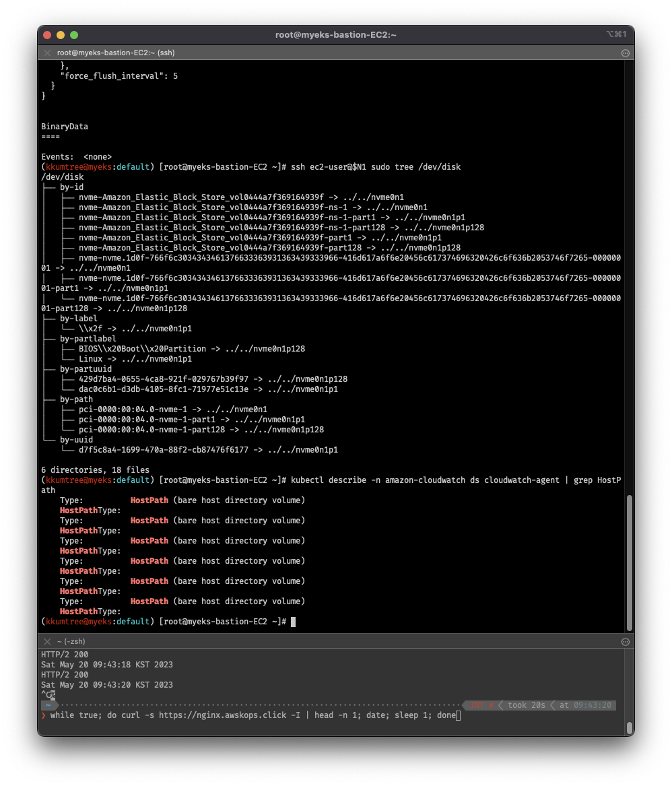Click the "force_flush_interval": 5 line
Viewport: 672px width, 786px height.
(119, 75)
